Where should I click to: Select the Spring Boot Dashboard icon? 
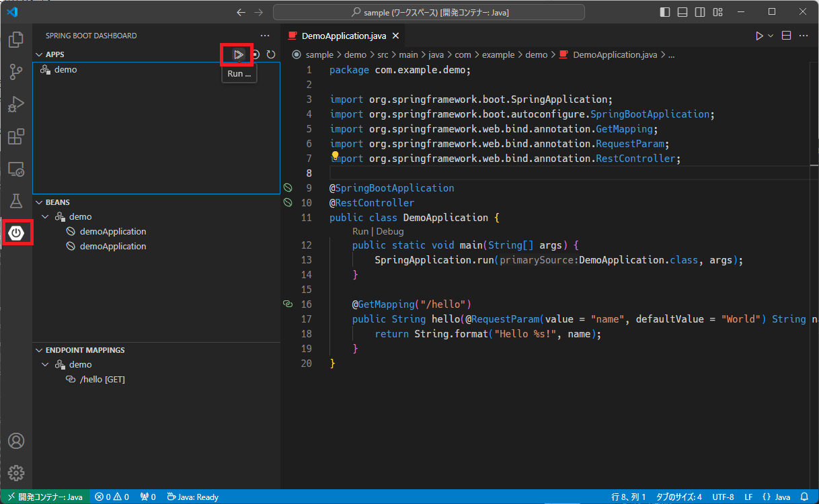tap(16, 233)
